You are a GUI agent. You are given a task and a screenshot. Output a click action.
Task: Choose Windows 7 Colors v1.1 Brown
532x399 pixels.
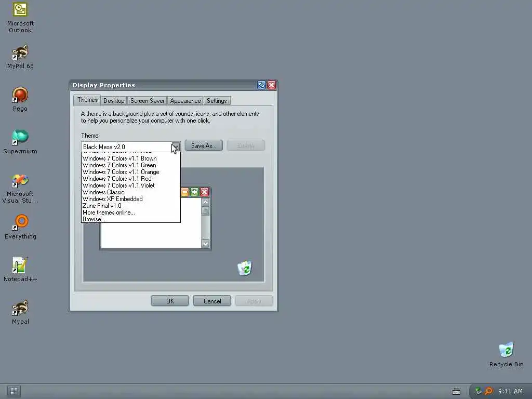click(130, 158)
